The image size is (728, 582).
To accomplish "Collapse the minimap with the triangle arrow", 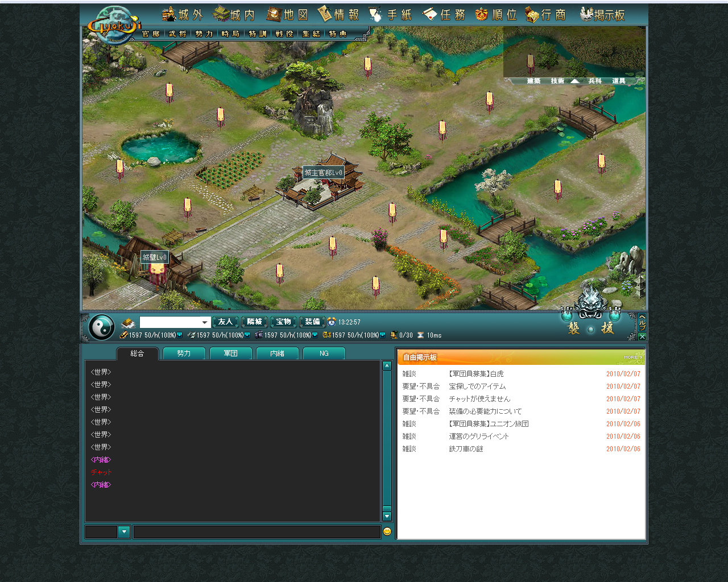I will [x=575, y=81].
